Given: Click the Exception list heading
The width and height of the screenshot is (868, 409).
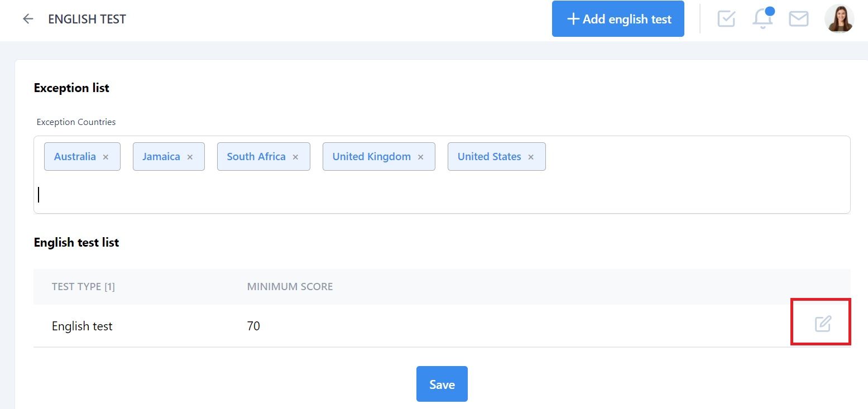Looking at the screenshot, I should [x=71, y=88].
